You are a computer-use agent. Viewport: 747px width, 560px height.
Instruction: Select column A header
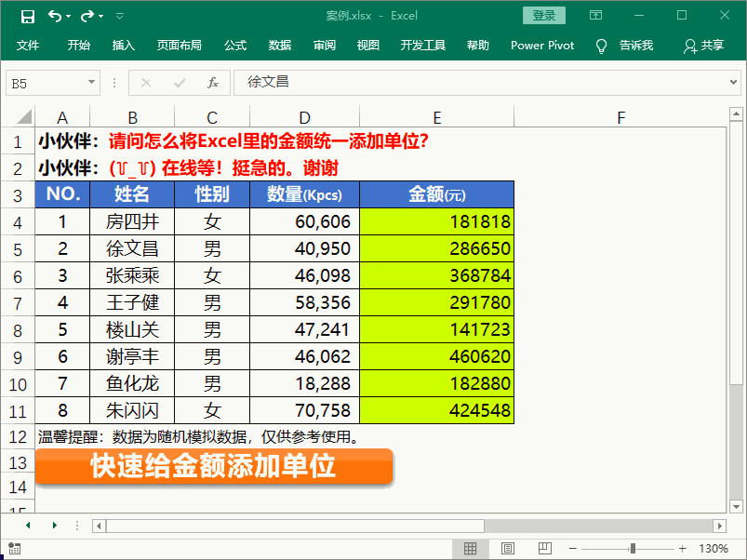62,117
